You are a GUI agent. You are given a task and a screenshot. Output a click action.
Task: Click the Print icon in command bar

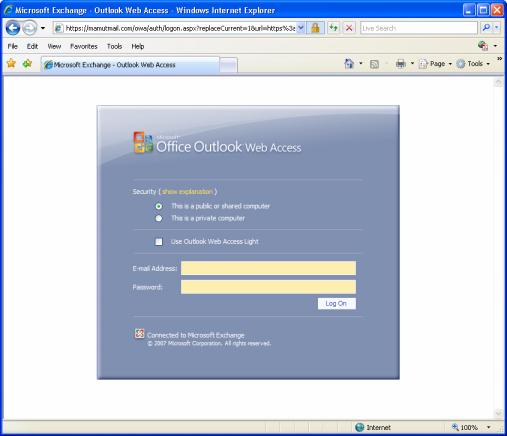[401, 64]
